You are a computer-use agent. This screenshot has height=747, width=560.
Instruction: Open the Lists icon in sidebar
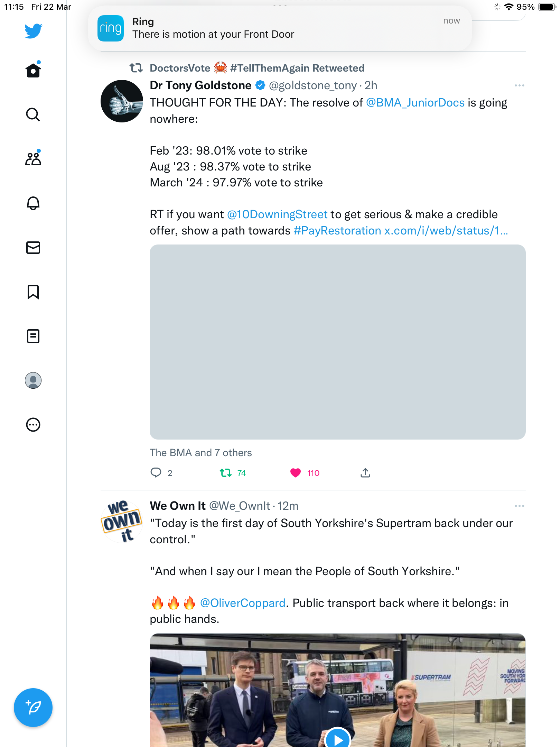click(x=33, y=336)
